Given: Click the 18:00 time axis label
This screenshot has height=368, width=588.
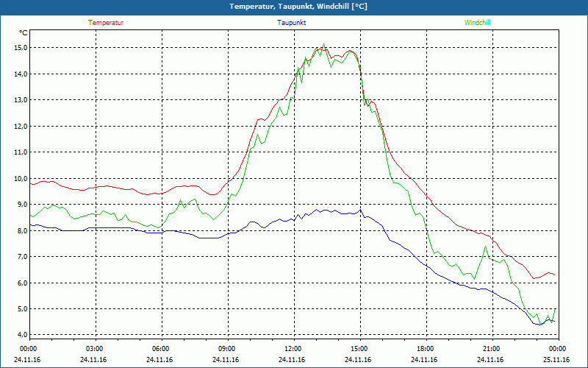Looking at the screenshot, I should coord(426,349).
